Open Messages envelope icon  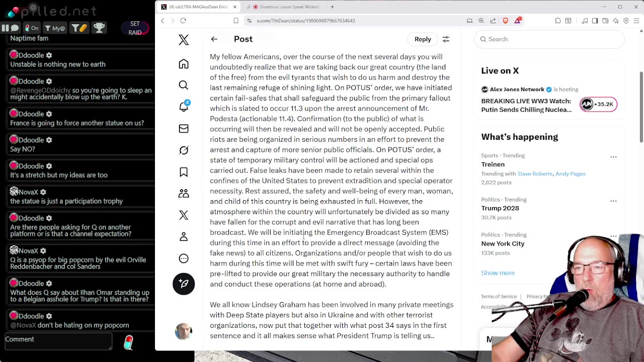(184, 129)
